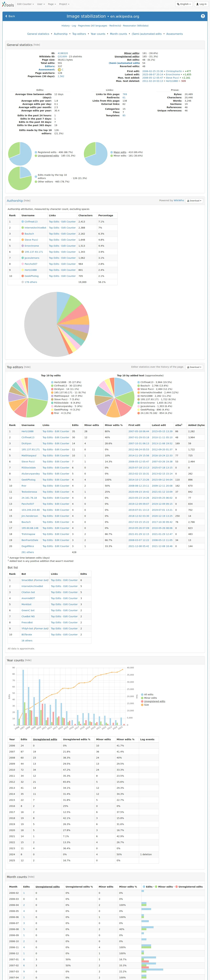Toggle Minor edits in Month counts chart legend
This screenshot has height=980, width=210.
[164, 887]
